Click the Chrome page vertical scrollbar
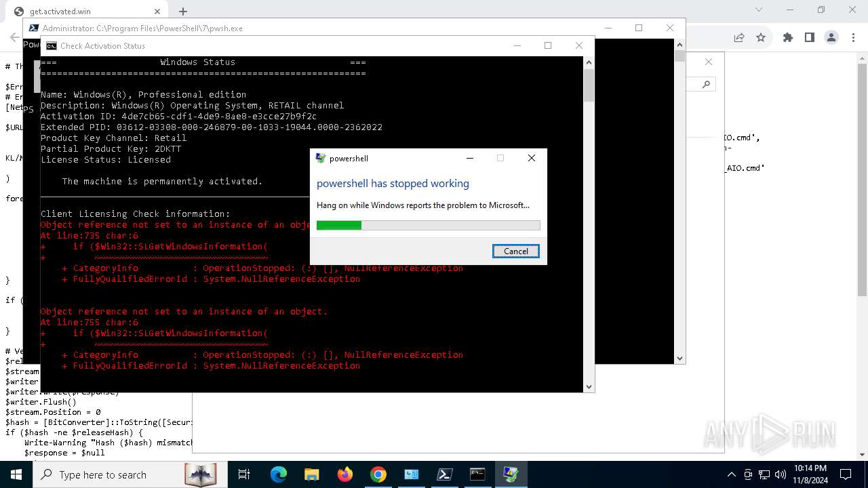Viewport: 868px width, 488px height. (x=862, y=180)
